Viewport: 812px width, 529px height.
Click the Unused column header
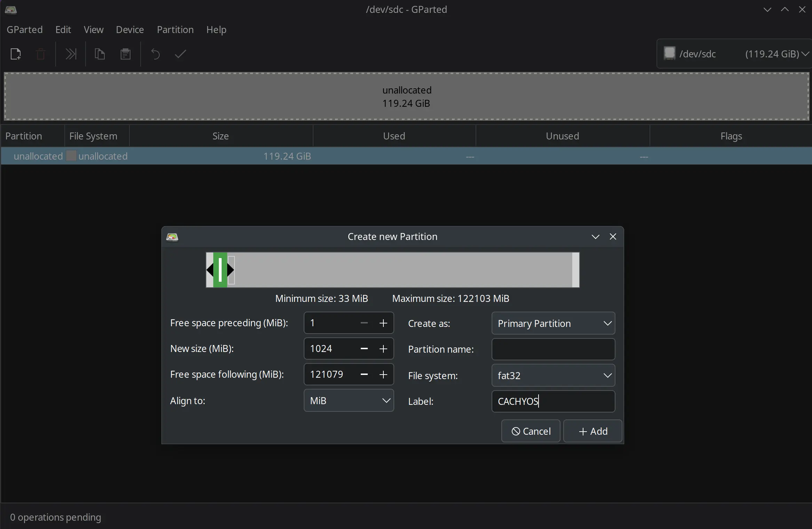click(563, 136)
